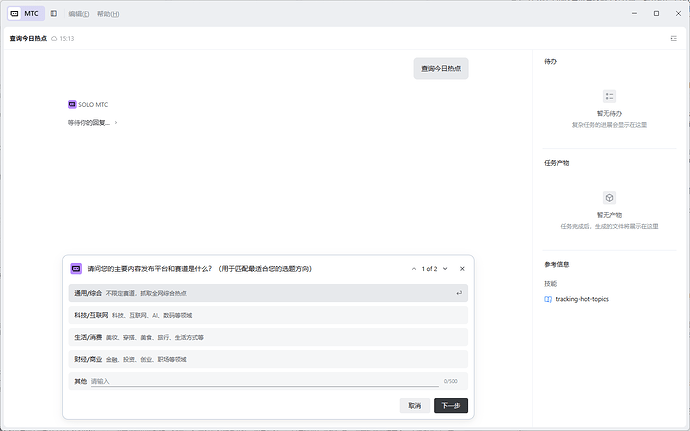Click the book icon beside tracking-hot-topics
Viewport: 690px width, 431px height.
pyautogui.click(x=548, y=299)
